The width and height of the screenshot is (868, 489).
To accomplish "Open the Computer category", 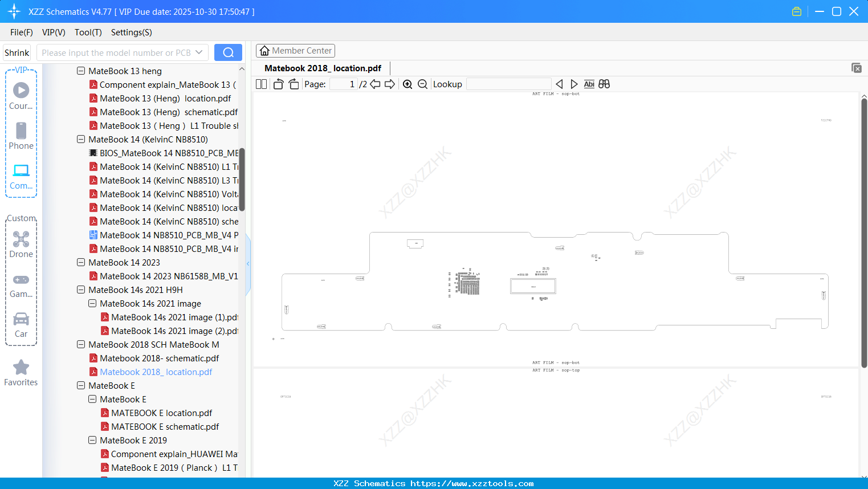I will 21,177.
